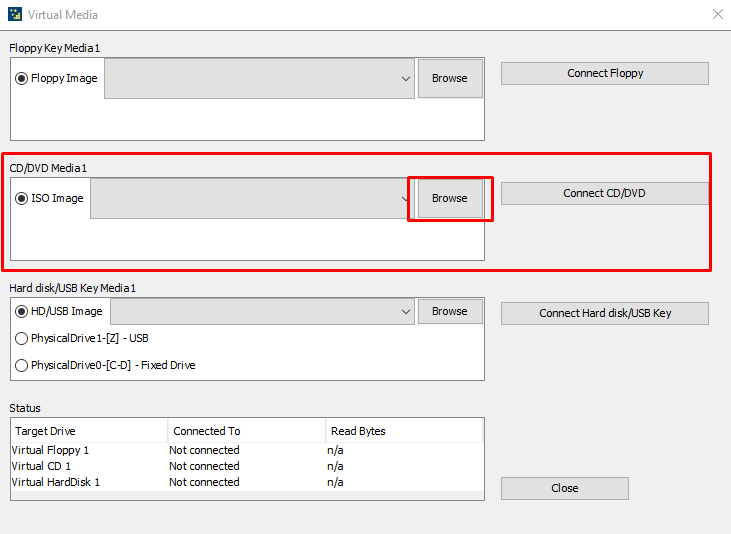Click the Virtual Media title bar icon

pos(15,15)
